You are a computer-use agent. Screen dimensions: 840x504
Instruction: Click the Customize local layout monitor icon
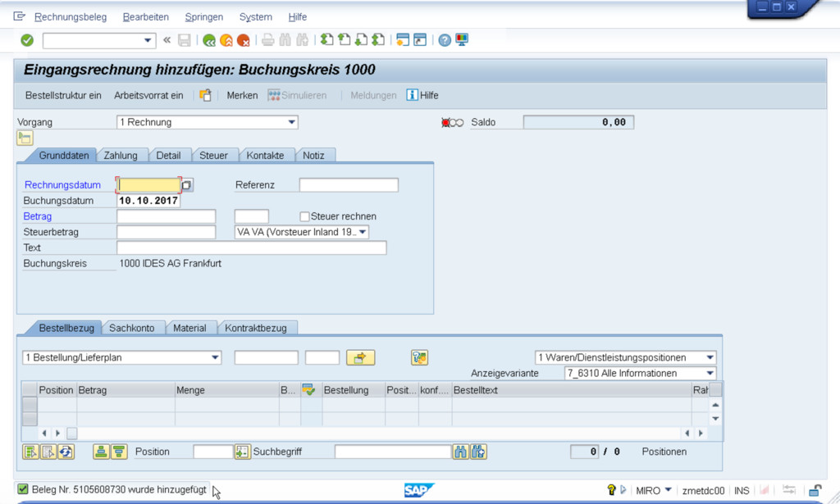click(462, 39)
